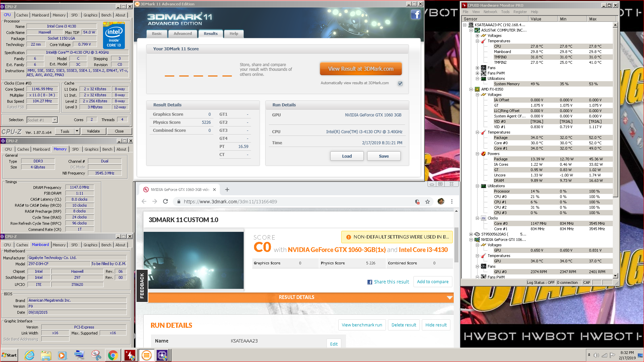Collapse the ASUSTeK COMPUTER INC node
This screenshot has width=644, height=362.
click(x=471, y=30)
